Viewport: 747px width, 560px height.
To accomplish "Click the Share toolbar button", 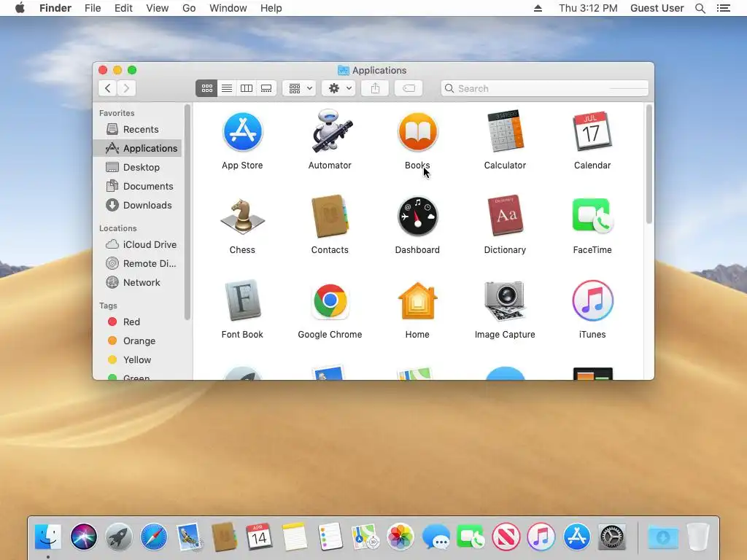I will 375,88.
